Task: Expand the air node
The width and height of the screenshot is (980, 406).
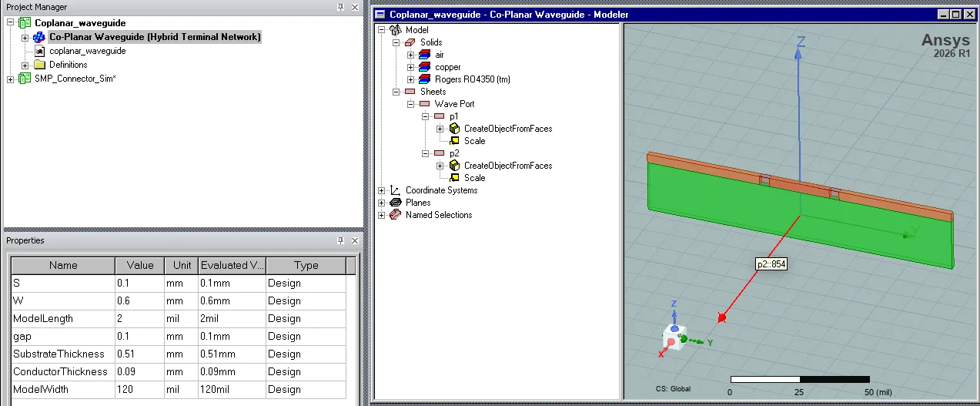Action: coord(411,55)
